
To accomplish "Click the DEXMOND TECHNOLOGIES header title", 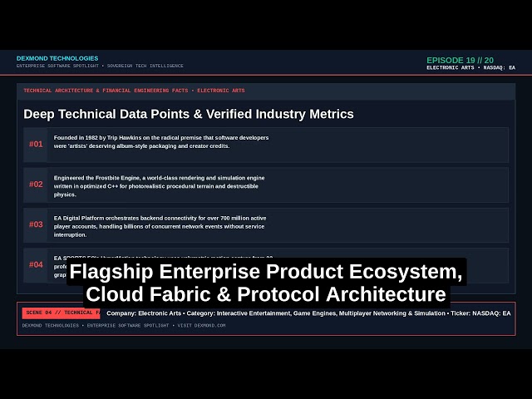I will click(57, 58).
